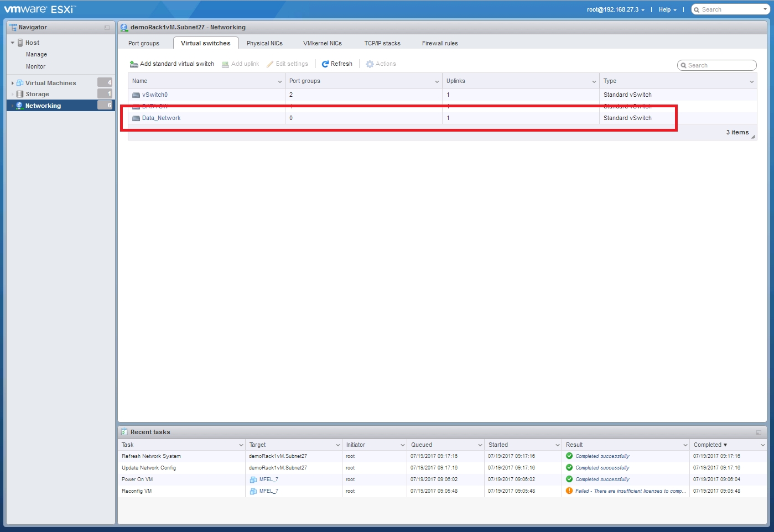
Task: Collapse the Navigator panel with its minimize icon
Action: [107, 28]
